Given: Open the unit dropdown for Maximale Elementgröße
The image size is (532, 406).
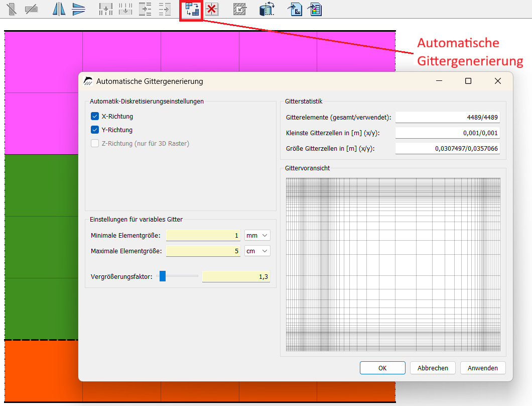Looking at the screenshot, I should (257, 251).
